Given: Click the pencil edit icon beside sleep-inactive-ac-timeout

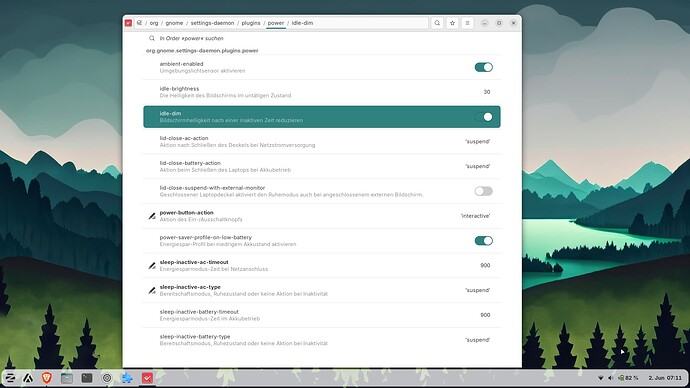Looking at the screenshot, I should point(152,266).
